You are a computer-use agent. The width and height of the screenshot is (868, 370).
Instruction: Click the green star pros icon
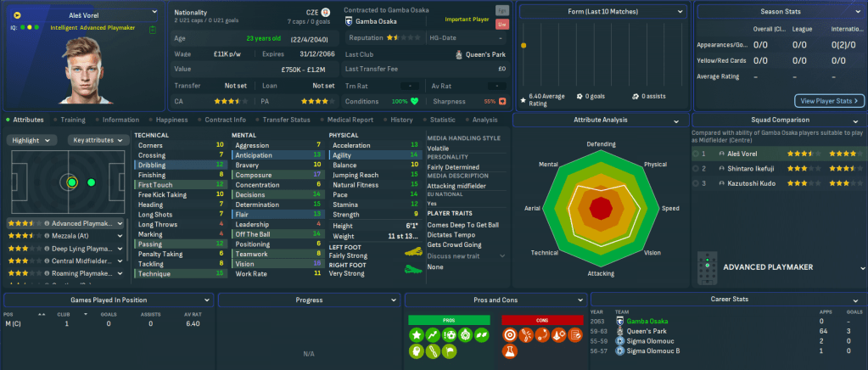417,335
